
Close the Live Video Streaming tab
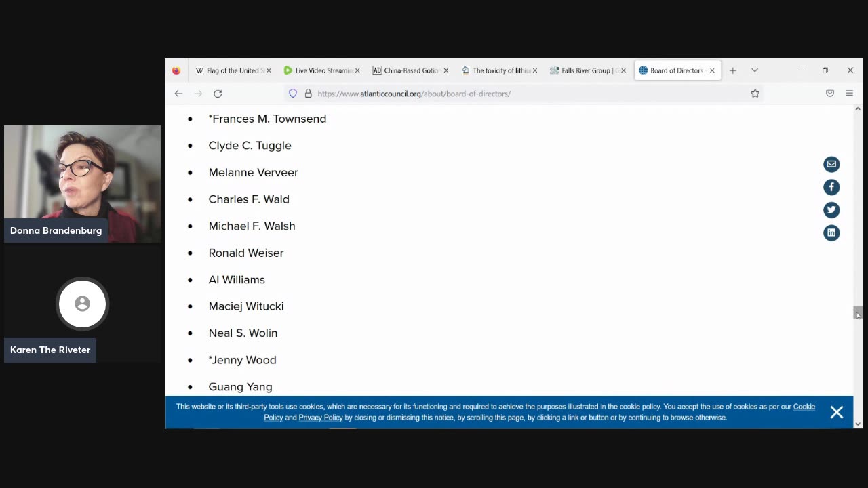coord(357,70)
